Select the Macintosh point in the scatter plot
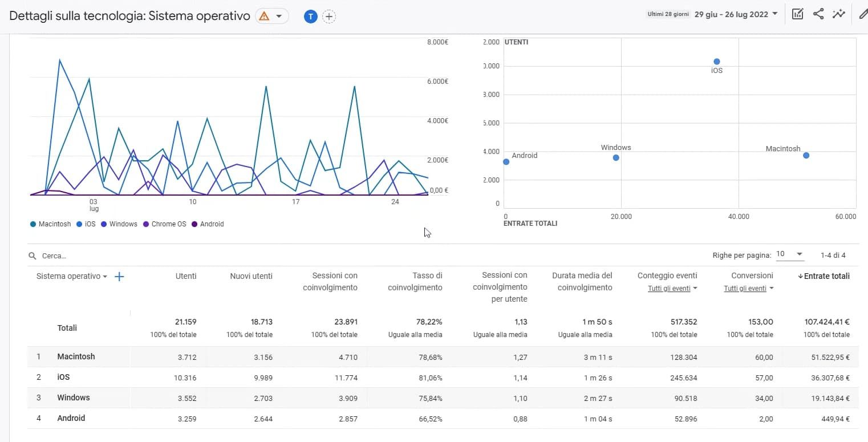This screenshot has width=868, height=442. [806, 155]
